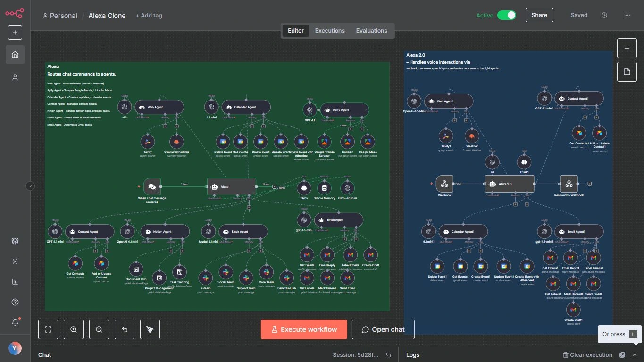Switch to the Executions tab
This screenshot has width=644, height=362.
point(330,31)
